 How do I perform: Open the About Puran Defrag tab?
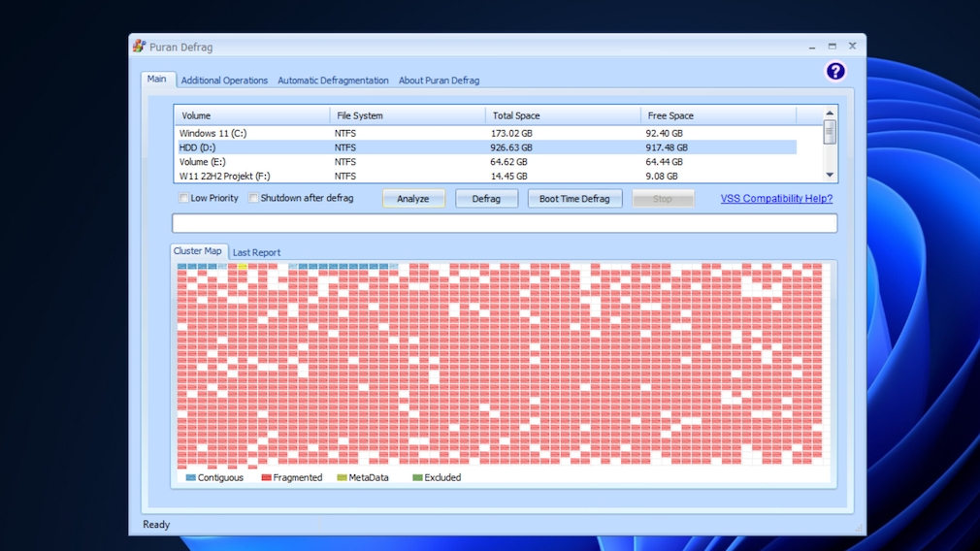coord(439,81)
